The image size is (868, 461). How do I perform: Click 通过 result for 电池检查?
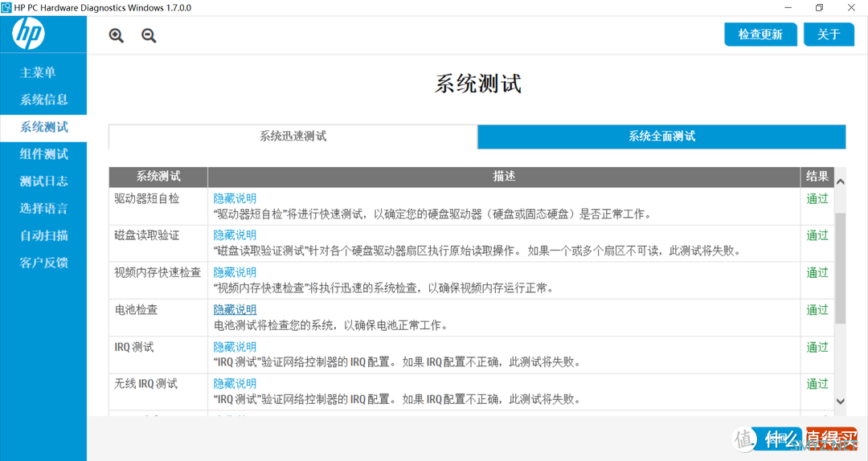817,309
